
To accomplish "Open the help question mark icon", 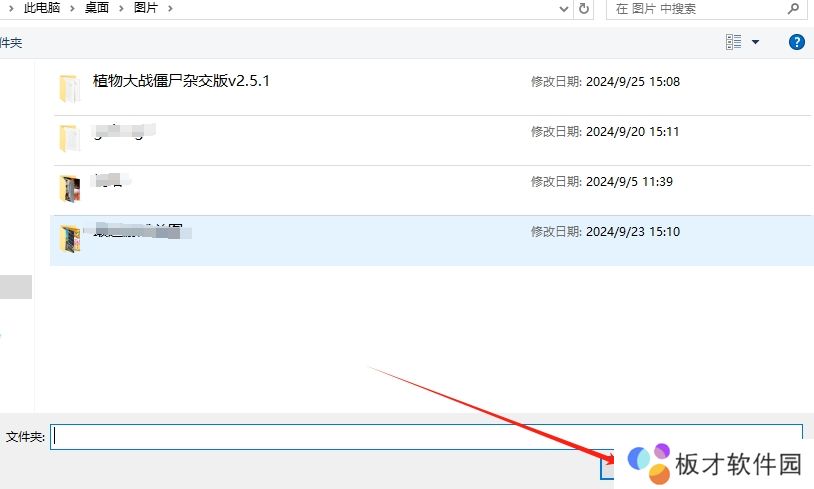I will click(x=797, y=42).
